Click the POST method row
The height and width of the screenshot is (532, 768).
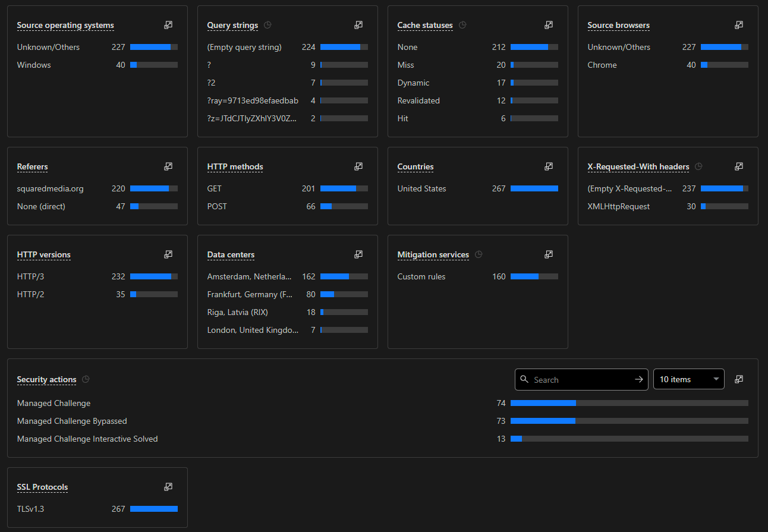[288, 206]
